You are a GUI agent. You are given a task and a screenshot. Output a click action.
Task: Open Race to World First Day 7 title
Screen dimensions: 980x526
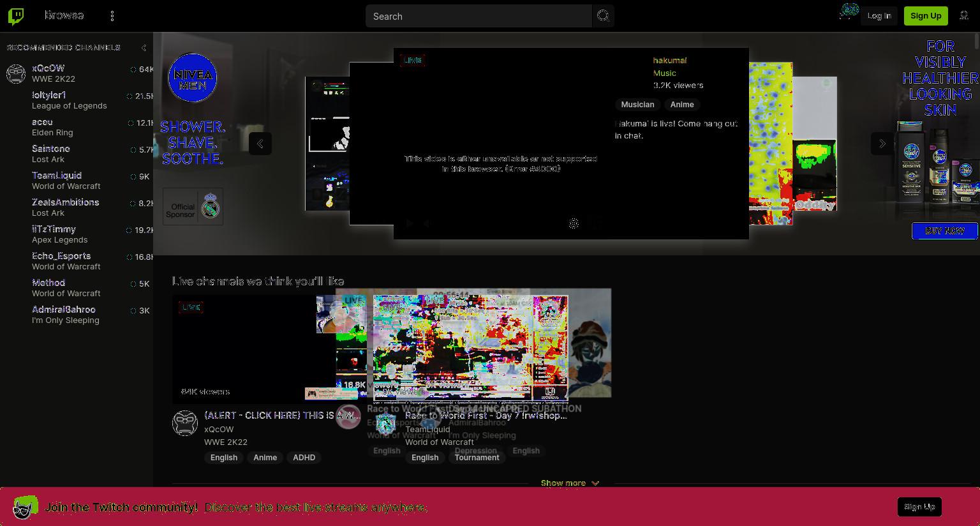pyautogui.click(x=486, y=416)
